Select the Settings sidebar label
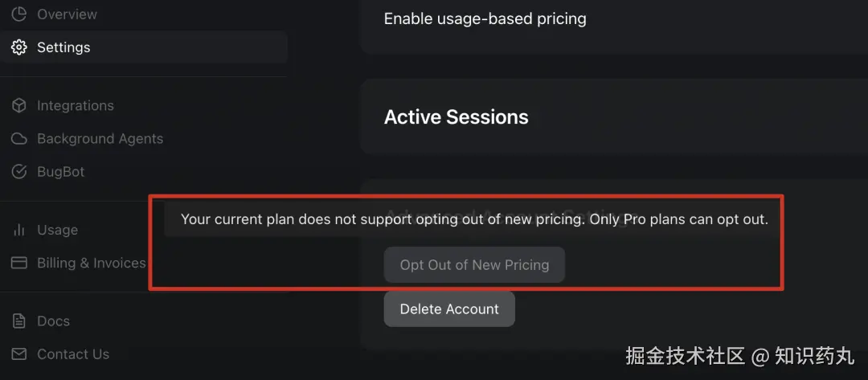Screen dimensions: 868x380 pos(63,47)
